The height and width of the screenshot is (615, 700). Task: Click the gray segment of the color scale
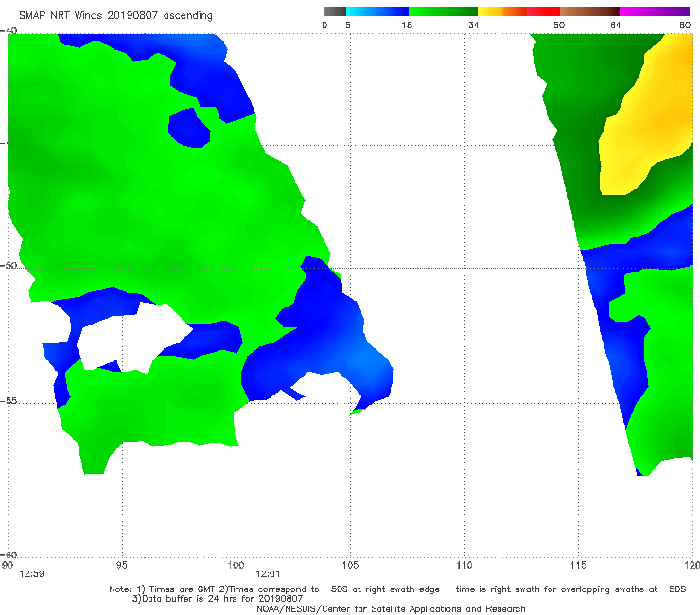[x=335, y=11]
